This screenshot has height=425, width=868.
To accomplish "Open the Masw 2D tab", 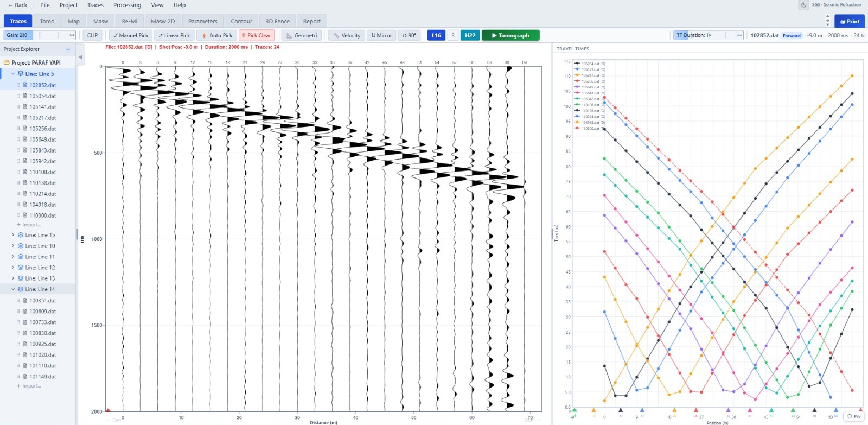I will (x=163, y=21).
